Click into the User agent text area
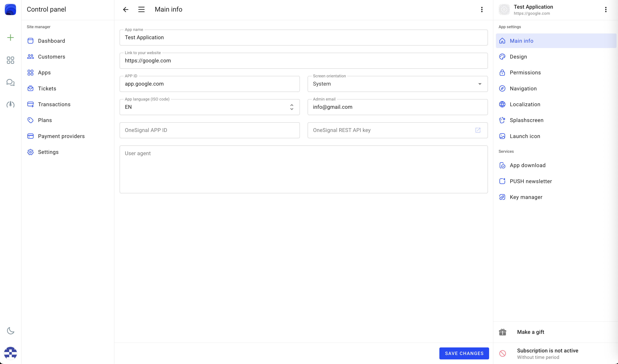 [x=303, y=169]
